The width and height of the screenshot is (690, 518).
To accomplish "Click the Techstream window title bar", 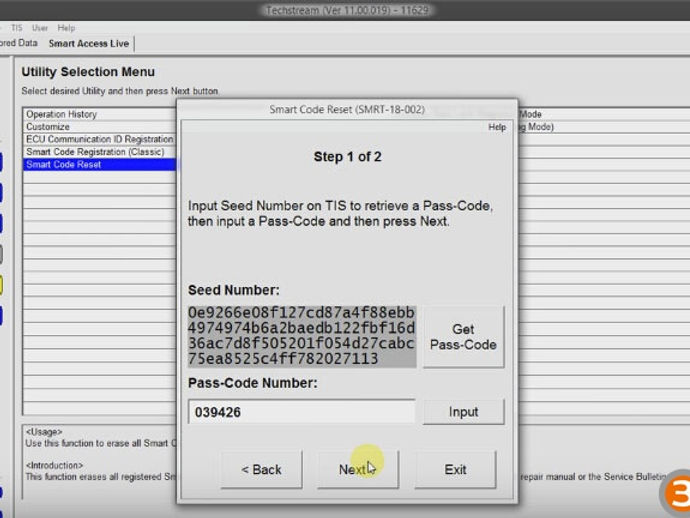I will (347, 10).
